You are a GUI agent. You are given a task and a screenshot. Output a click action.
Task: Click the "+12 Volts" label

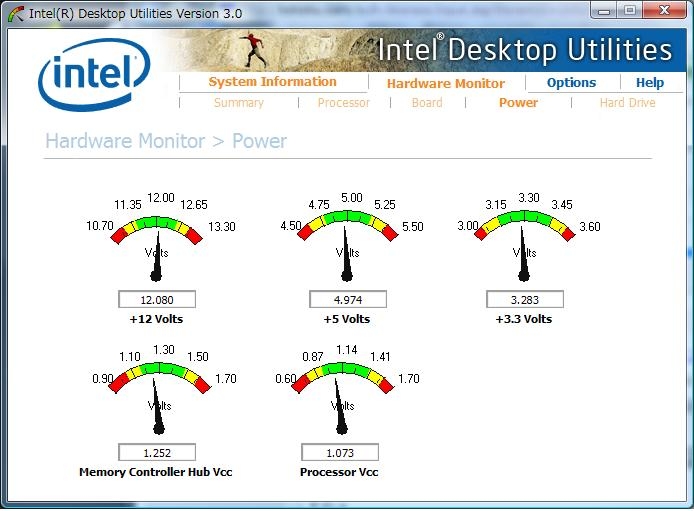[156, 319]
